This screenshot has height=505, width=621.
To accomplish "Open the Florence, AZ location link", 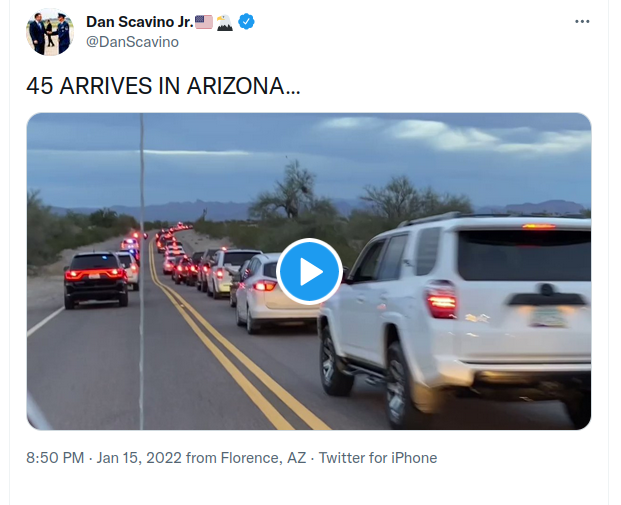I will [263, 458].
